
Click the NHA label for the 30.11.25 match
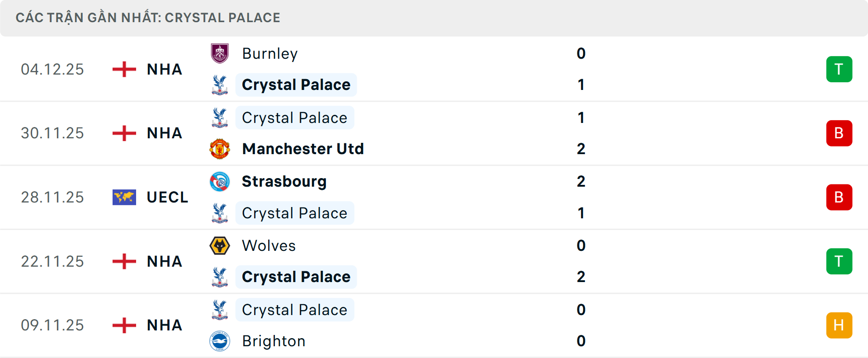click(x=164, y=133)
